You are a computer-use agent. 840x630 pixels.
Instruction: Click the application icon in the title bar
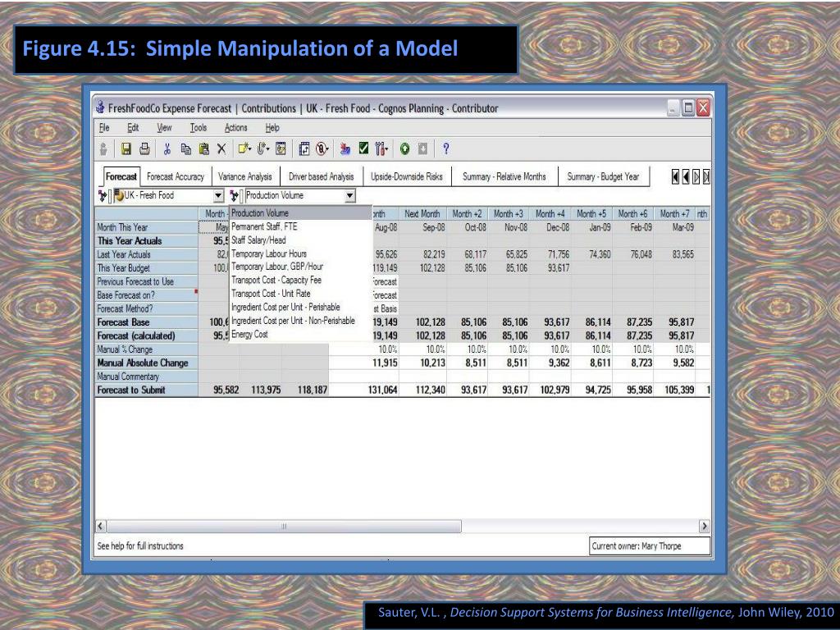(x=100, y=107)
